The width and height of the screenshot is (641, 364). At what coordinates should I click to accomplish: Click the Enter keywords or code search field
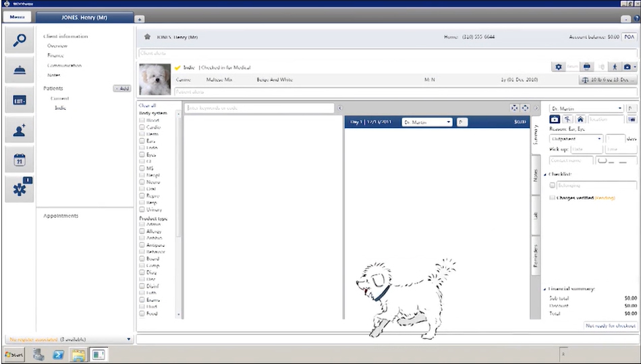click(259, 108)
